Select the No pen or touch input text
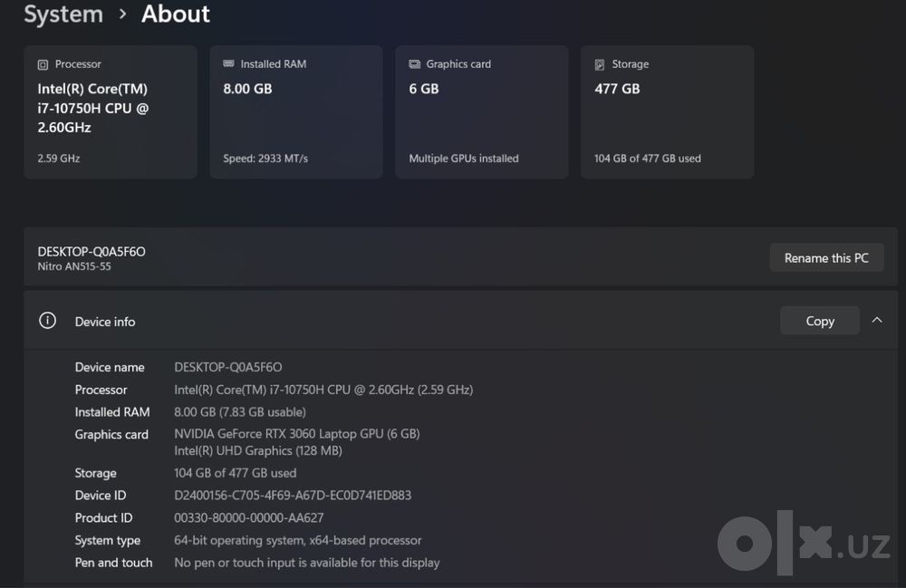 point(307,564)
